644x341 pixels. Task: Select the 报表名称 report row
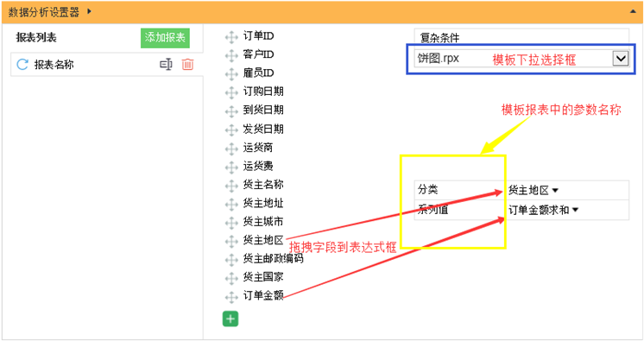[107, 65]
